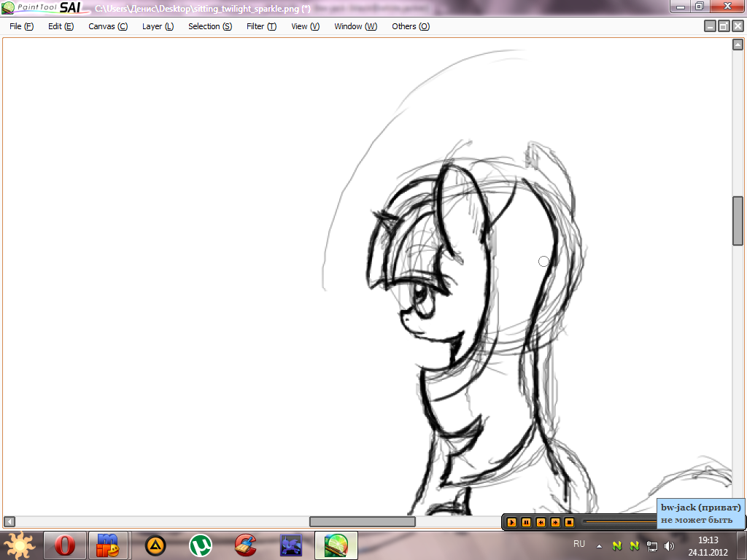Viewport: 747px width, 560px height.
Task: Click the second green N tray icon
Action: point(634,545)
